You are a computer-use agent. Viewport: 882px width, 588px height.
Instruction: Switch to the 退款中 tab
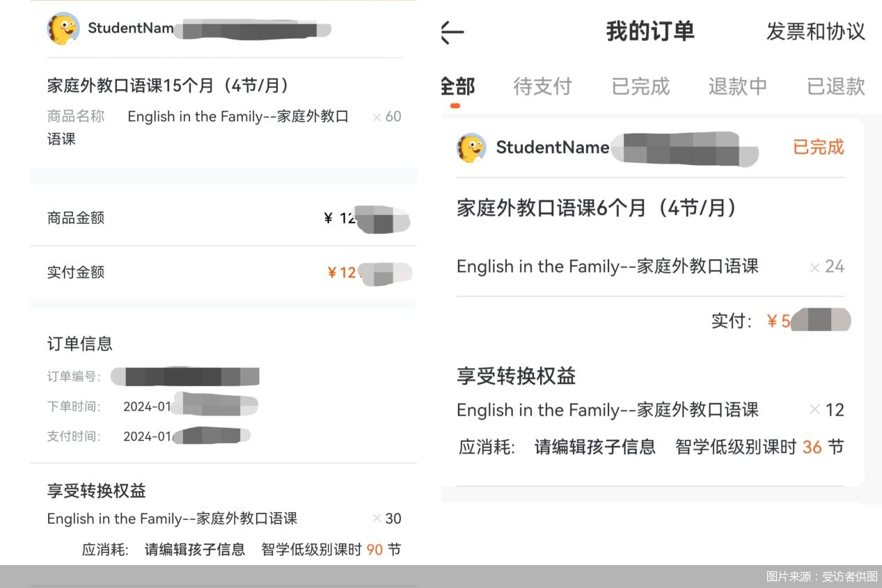[x=737, y=86]
